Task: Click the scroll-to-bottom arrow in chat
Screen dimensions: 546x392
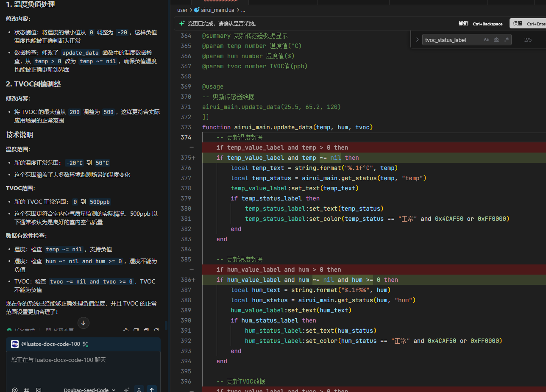Action: (x=84, y=323)
